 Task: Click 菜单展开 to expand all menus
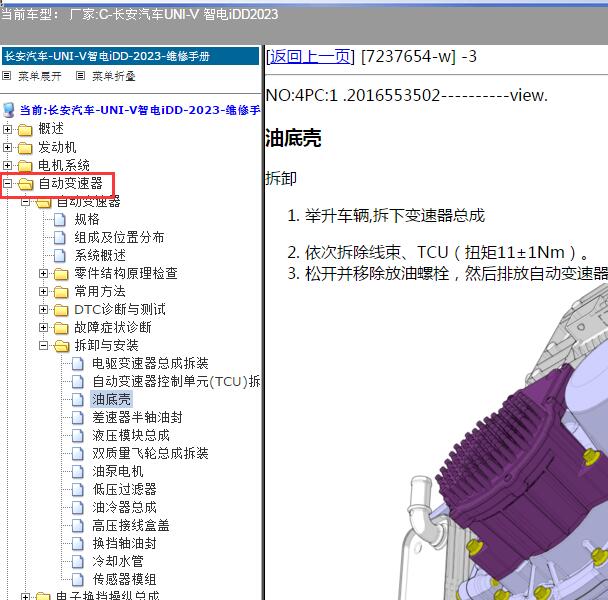click(x=40, y=76)
